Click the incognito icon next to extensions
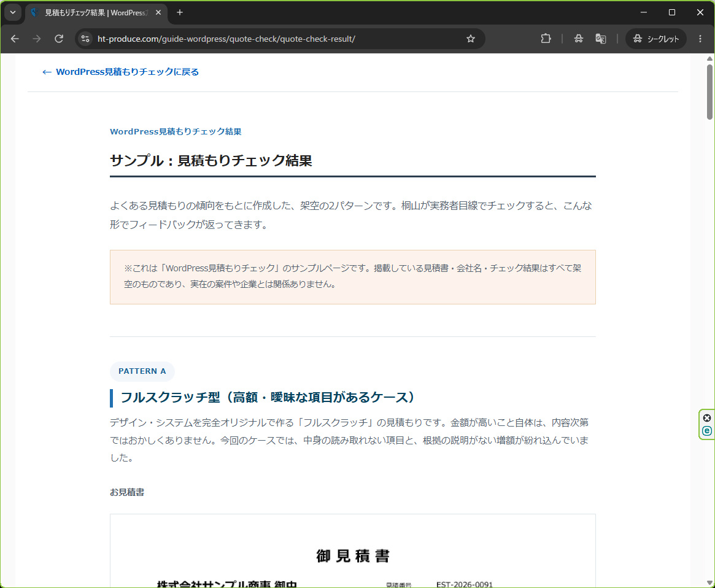Image resolution: width=715 pixels, height=588 pixels. [579, 39]
